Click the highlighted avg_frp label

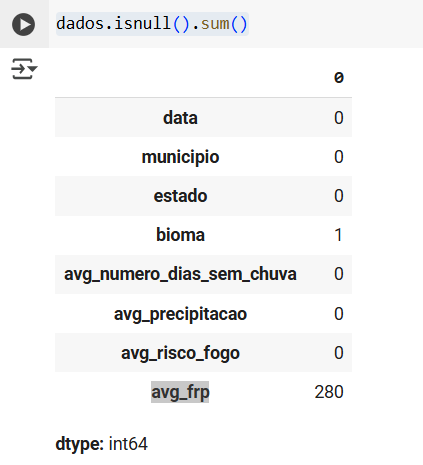click(180, 392)
